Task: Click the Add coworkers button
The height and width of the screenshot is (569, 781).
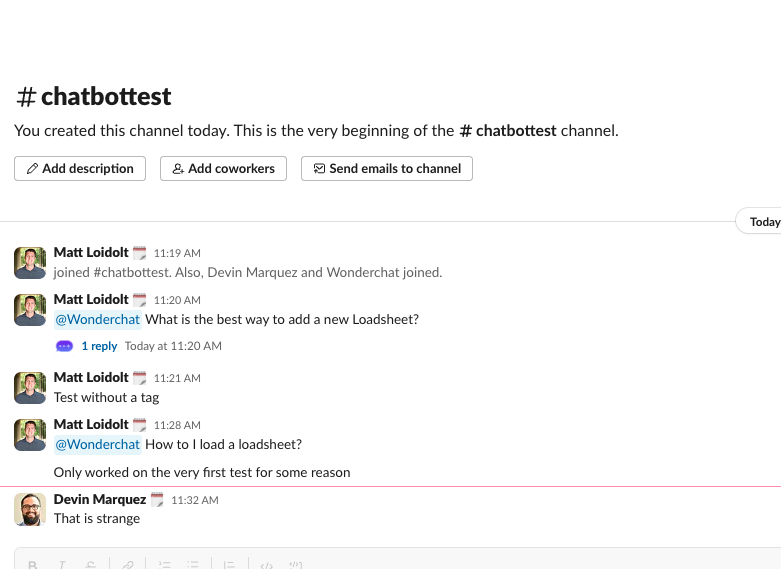Action: [x=223, y=169]
